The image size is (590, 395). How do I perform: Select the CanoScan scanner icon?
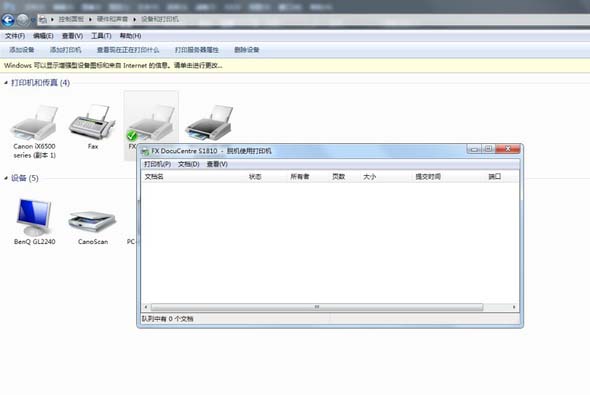tap(92, 221)
